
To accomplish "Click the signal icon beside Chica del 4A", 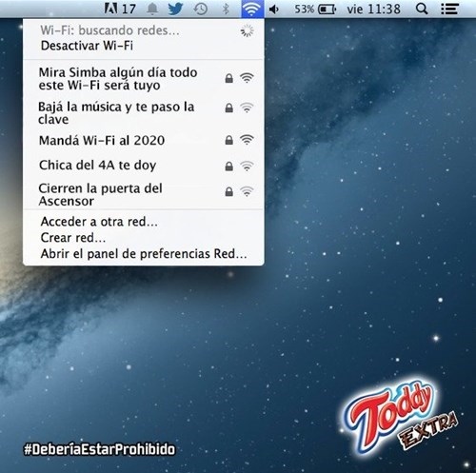I will (247, 166).
